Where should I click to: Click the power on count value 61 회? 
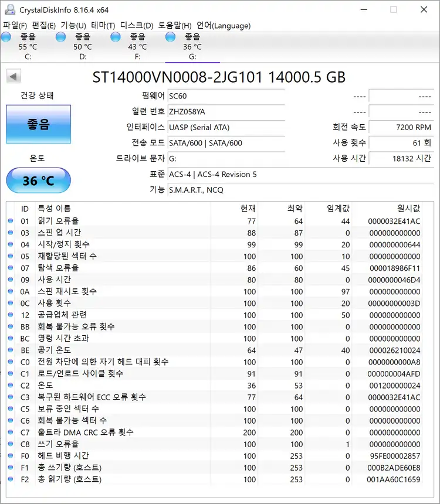pos(401,143)
